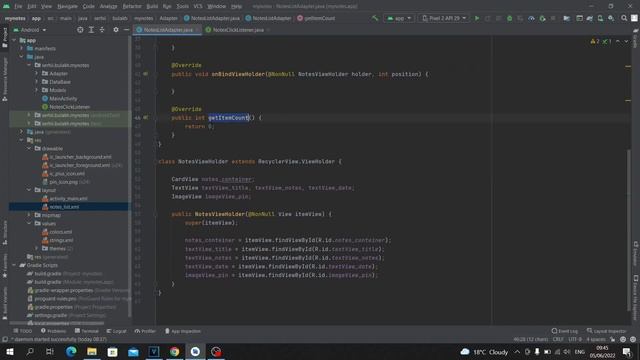Open the File menu
This screenshot has height=360, width=640.
tap(18, 6)
